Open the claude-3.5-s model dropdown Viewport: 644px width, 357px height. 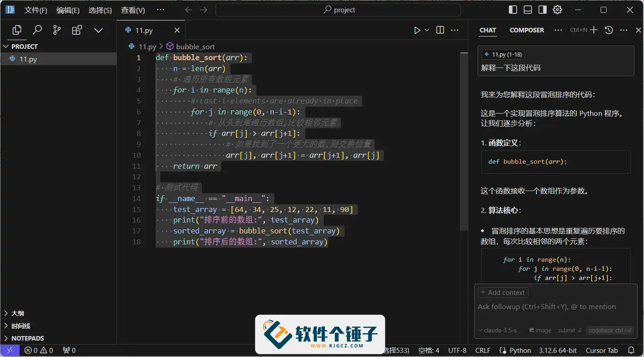pyautogui.click(x=500, y=331)
